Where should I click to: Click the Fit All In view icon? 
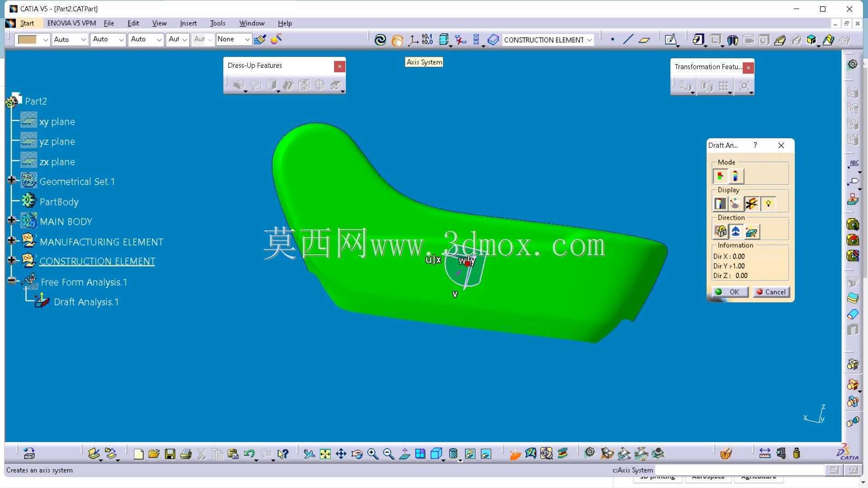(325, 454)
